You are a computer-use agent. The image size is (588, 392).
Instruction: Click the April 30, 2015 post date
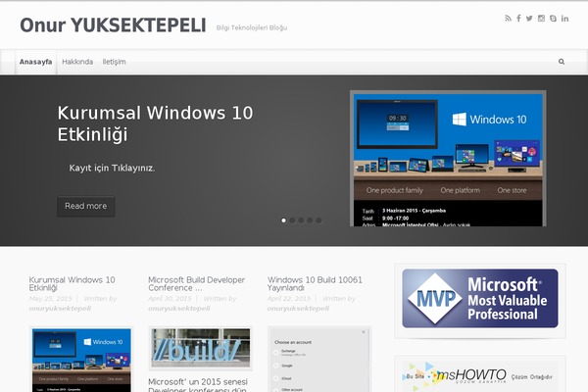point(170,299)
